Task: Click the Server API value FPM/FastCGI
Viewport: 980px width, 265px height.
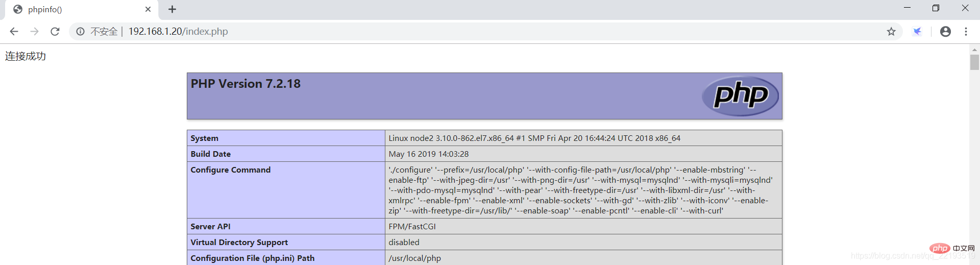Action: click(x=412, y=227)
